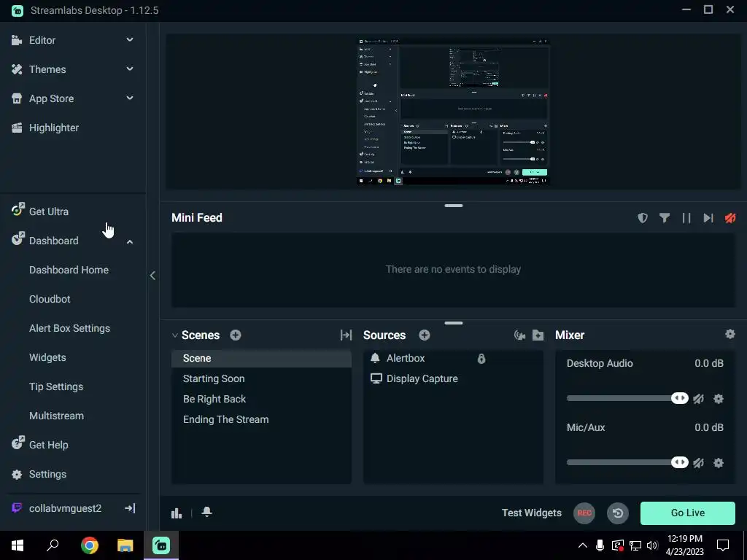747x560 pixels.
Task: Open Tip Settings
Action: [x=56, y=386]
